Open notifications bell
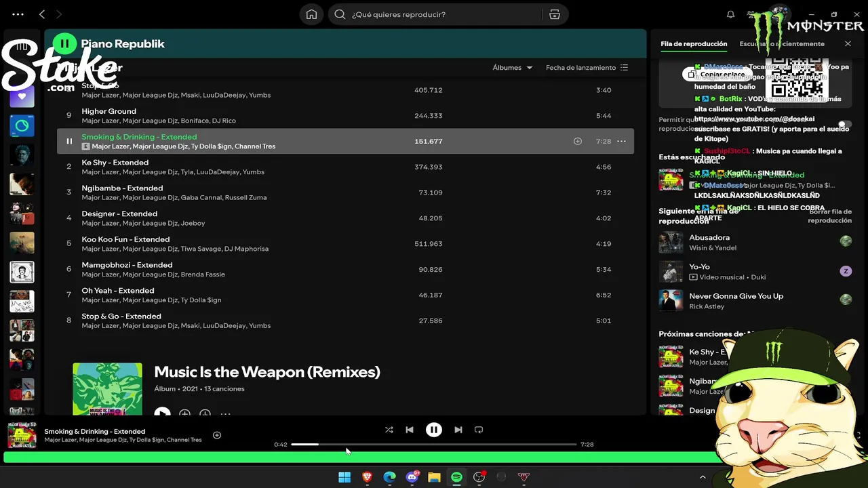The height and width of the screenshot is (488, 868). click(730, 14)
